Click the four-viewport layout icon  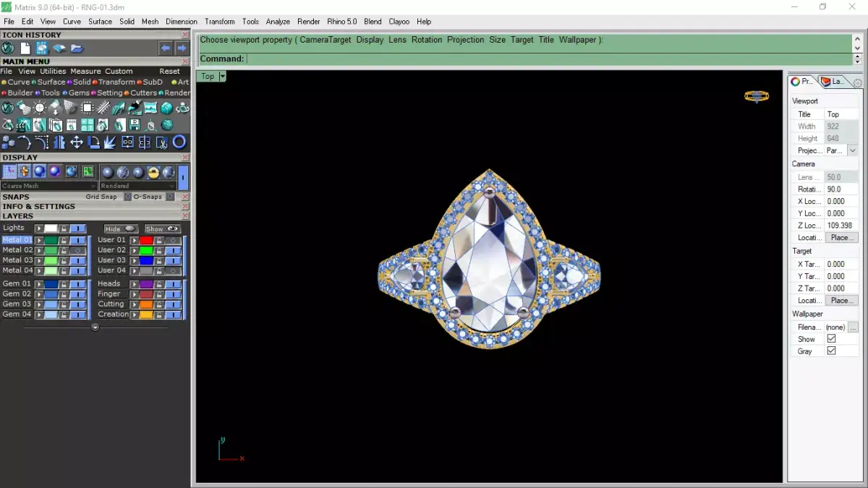pyautogui.click(x=87, y=125)
